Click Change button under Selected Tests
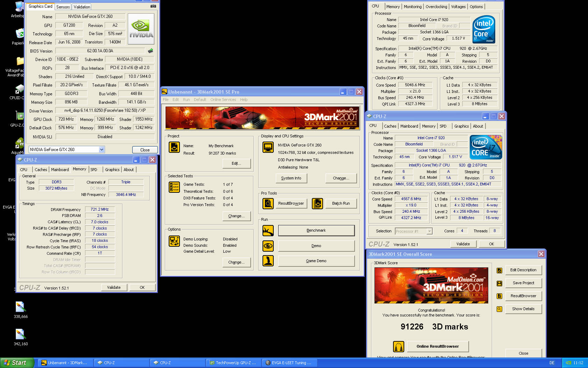Screen dimensions: 588x368 [236, 216]
